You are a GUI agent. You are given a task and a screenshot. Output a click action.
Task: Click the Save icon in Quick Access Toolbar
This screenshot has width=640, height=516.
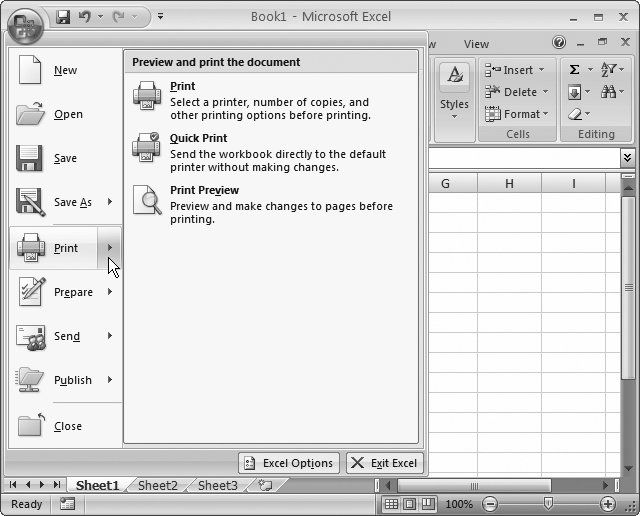[64, 17]
